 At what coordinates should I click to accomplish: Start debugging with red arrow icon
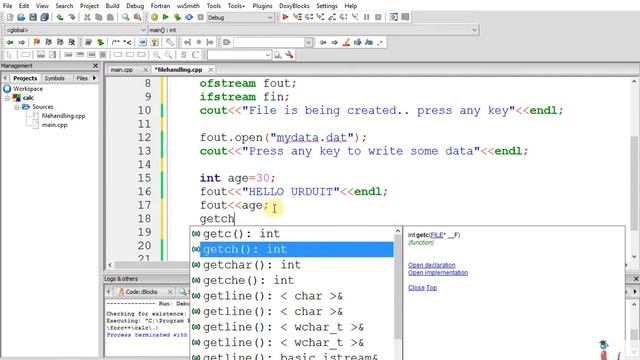[x=285, y=17]
